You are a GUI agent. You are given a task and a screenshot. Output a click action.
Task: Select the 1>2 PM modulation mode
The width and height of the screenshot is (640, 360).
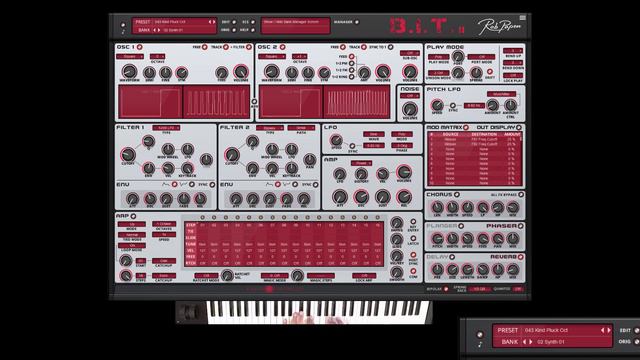[x=351, y=63]
